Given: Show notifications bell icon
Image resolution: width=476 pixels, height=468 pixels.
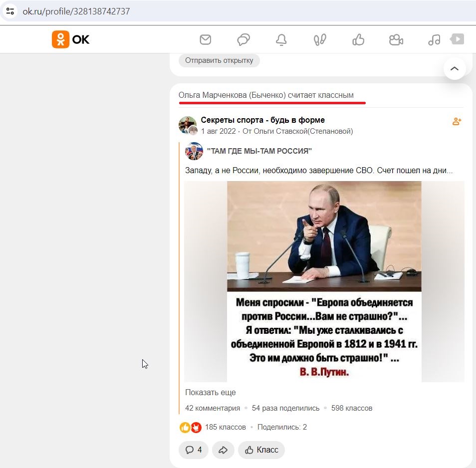Looking at the screenshot, I should [281, 40].
